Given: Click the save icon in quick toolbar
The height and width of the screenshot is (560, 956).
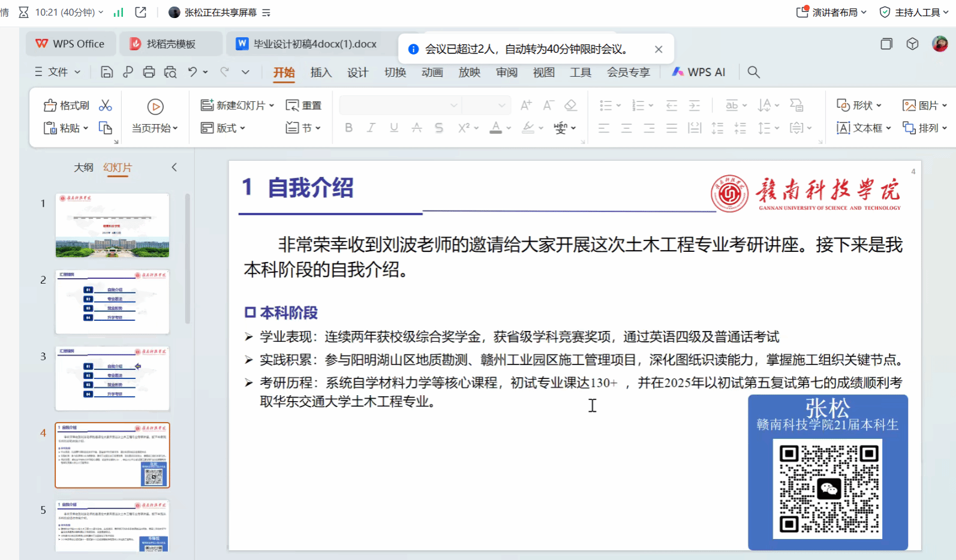Looking at the screenshot, I should point(107,72).
